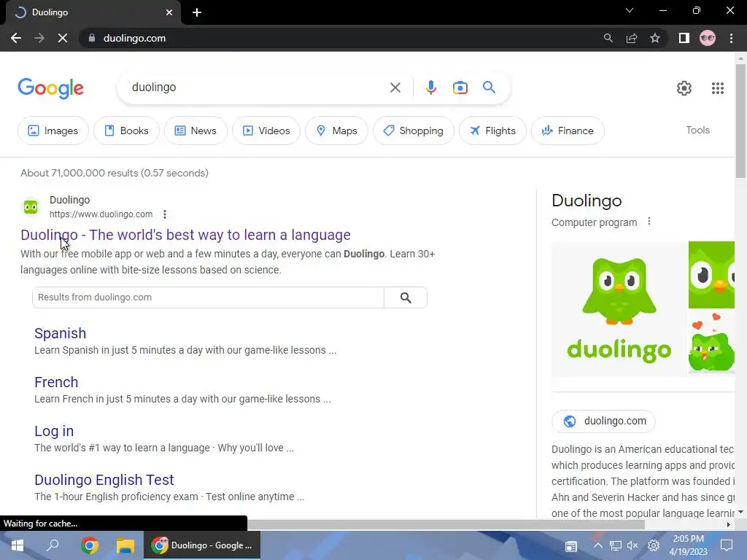Submit the search with the blue magnifier icon
This screenshot has width=747, height=560.
489,87
